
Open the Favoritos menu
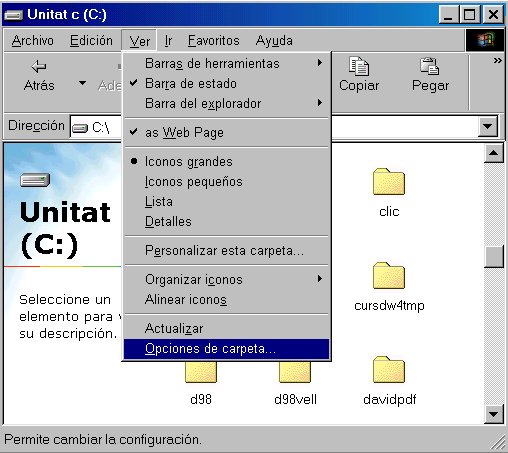click(x=213, y=41)
